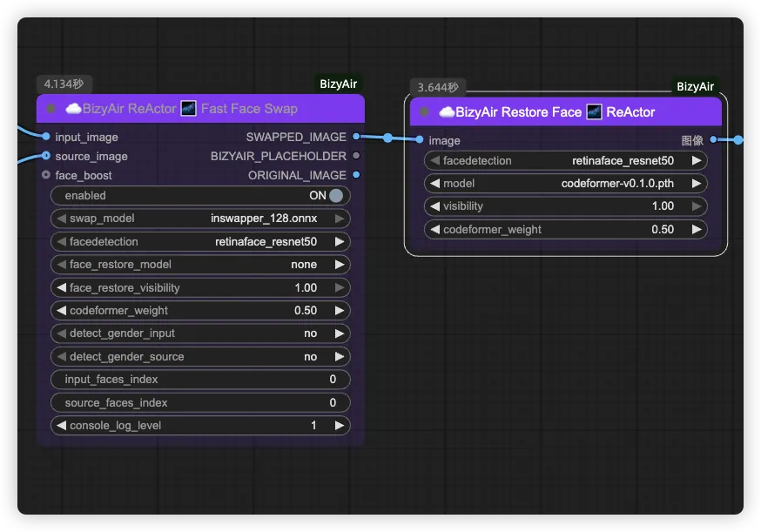Go to the next detect_gender_input option
The height and width of the screenshot is (532, 761).
point(340,333)
